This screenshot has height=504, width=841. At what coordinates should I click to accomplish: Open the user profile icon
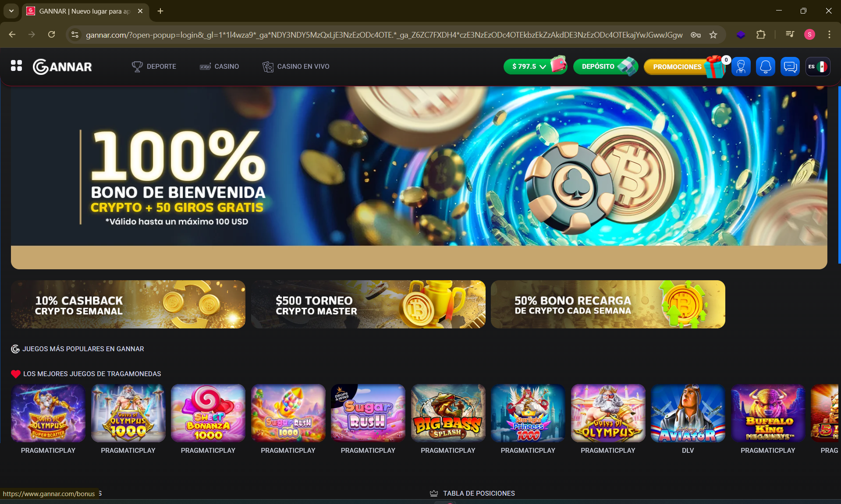[x=741, y=67]
